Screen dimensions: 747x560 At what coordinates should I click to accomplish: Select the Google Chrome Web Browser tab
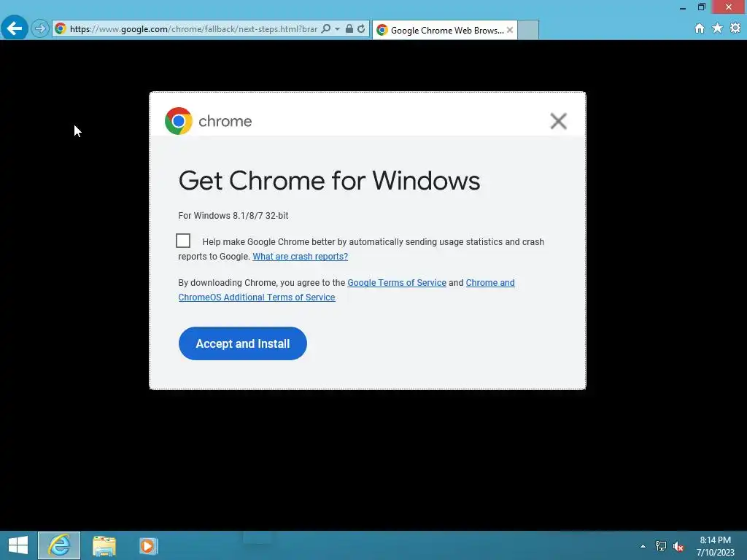pyautogui.click(x=444, y=30)
